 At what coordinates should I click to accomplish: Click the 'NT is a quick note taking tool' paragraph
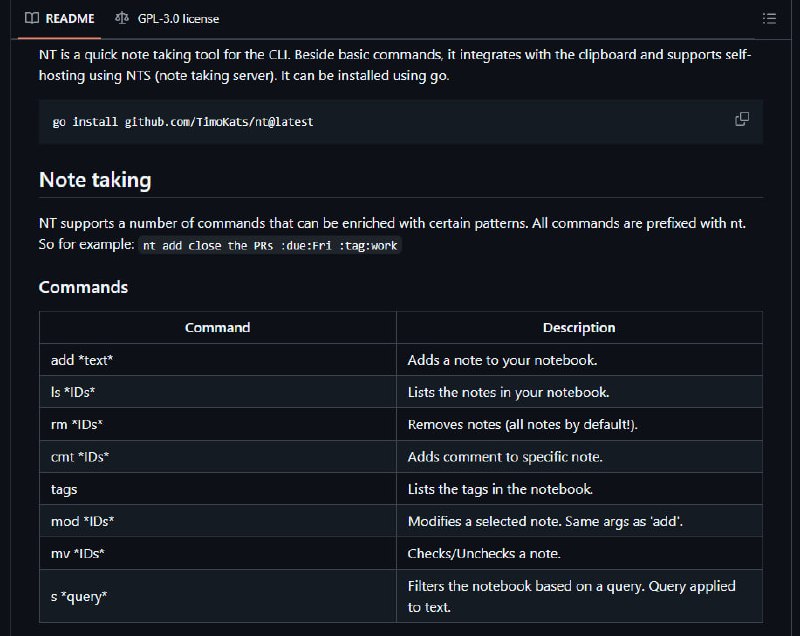click(395, 65)
